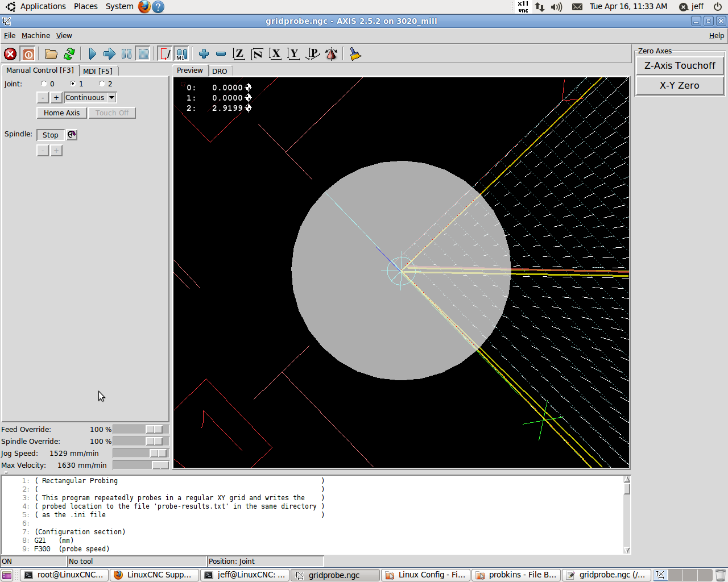Toggle the Machine Power button
Screen dimensions: 728x582
[x=28, y=54]
